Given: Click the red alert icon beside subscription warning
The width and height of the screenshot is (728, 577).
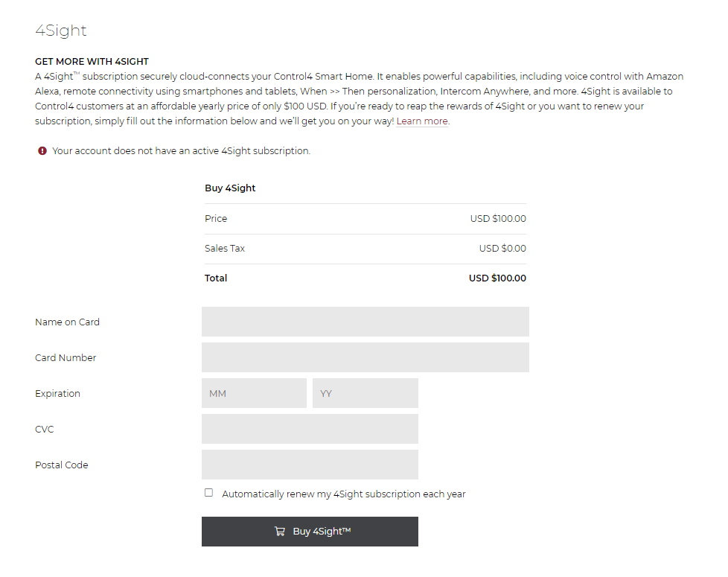Looking at the screenshot, I should [42, 151].
